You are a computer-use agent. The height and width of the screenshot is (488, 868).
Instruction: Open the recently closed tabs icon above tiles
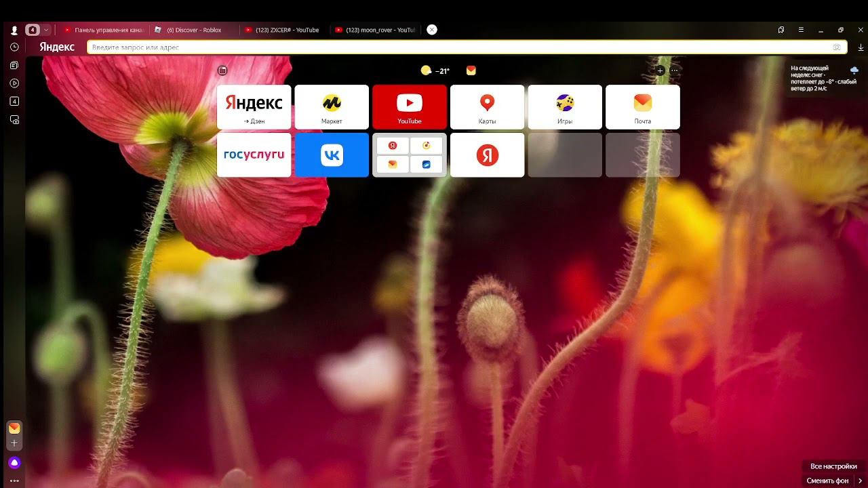(x=222, y=70)
